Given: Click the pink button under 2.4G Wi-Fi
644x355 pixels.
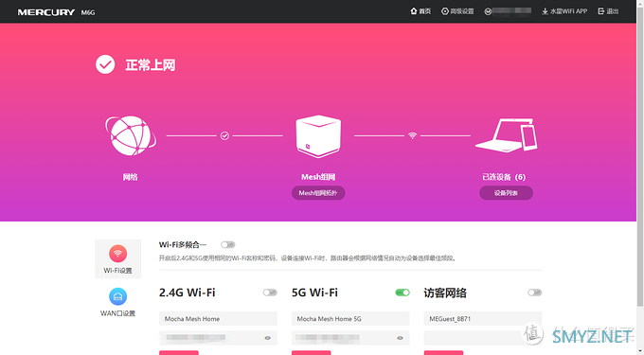Looking at the screenshot, I should coord(179,352).
